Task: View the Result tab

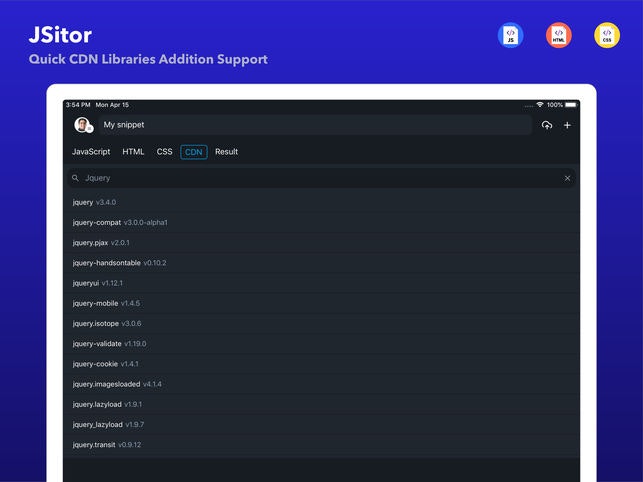Action: [226, 152]
